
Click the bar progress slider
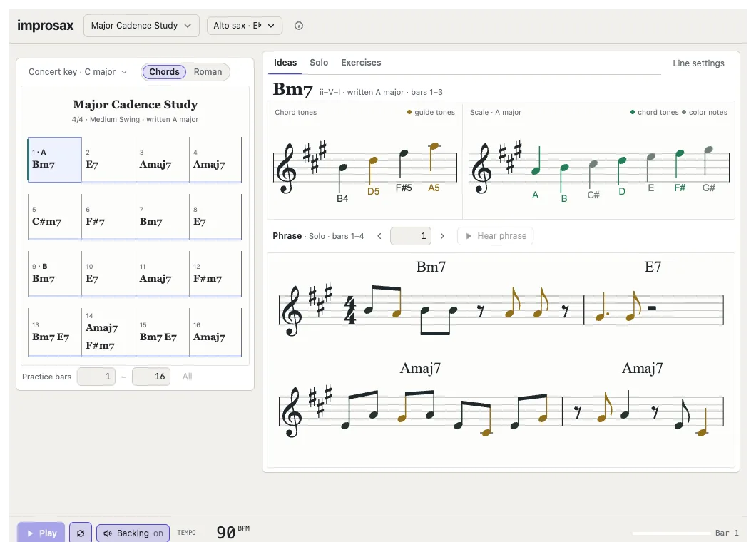click(x=672, y=533)
